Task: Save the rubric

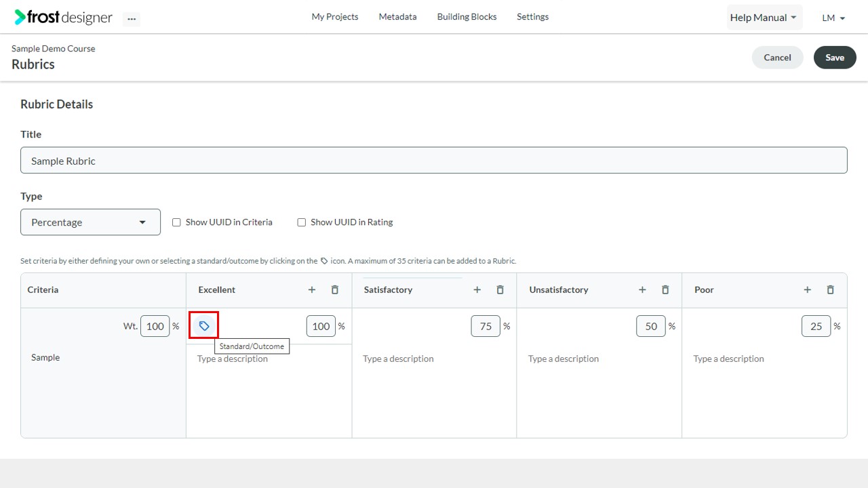Action: point(835,58)
